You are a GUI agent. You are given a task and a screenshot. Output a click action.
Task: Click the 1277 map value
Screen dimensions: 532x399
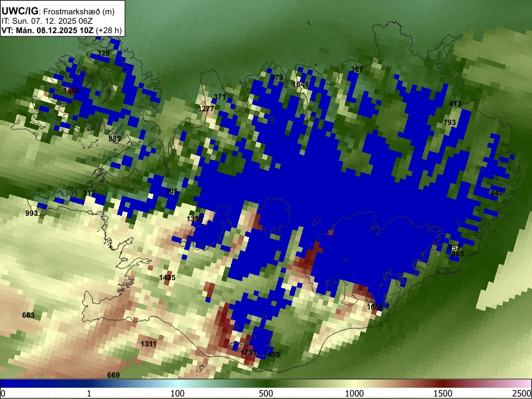206,108
